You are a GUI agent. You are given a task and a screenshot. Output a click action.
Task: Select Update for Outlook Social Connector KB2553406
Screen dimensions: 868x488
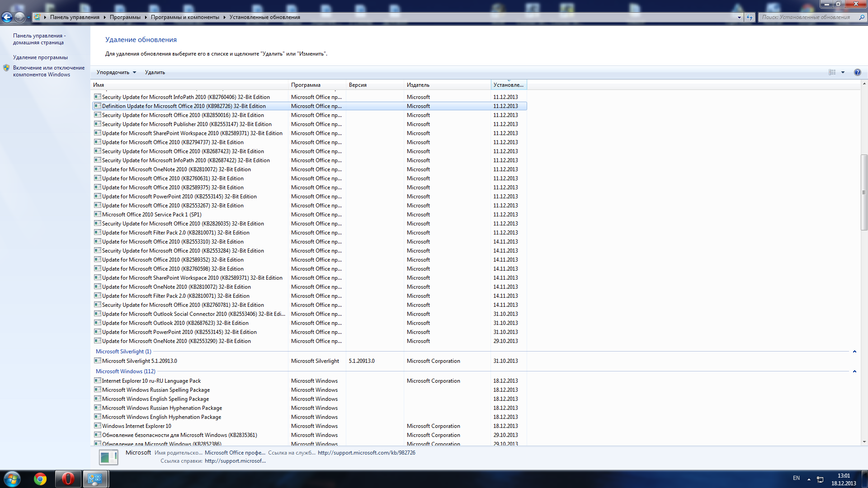[x=309, y=314]
